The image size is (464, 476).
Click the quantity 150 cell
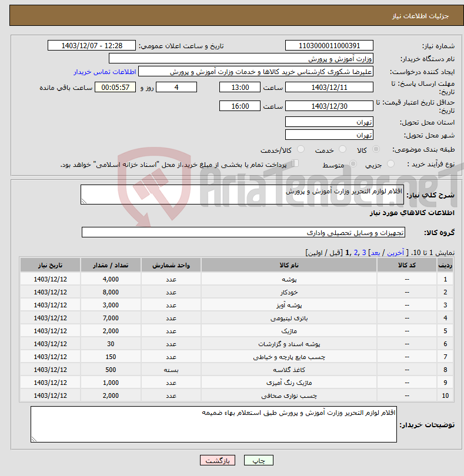point(111,357)
